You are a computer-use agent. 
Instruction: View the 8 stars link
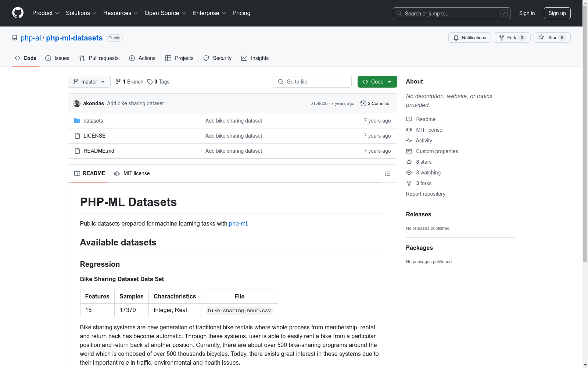pos(419,162)
